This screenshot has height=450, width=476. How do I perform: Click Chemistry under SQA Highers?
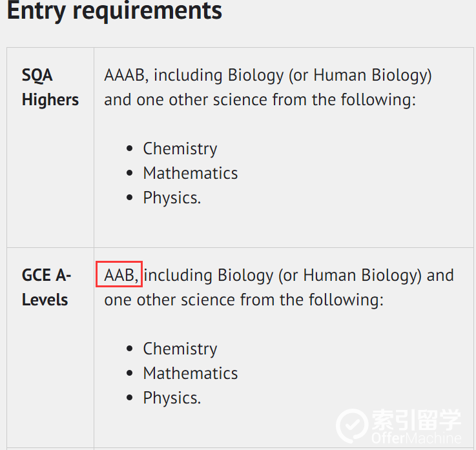180,148
